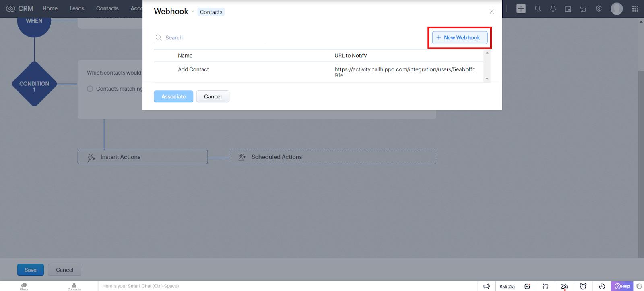Click the Instant Actions lightning icon
The image size is (644, 291).
pos(91,157)
